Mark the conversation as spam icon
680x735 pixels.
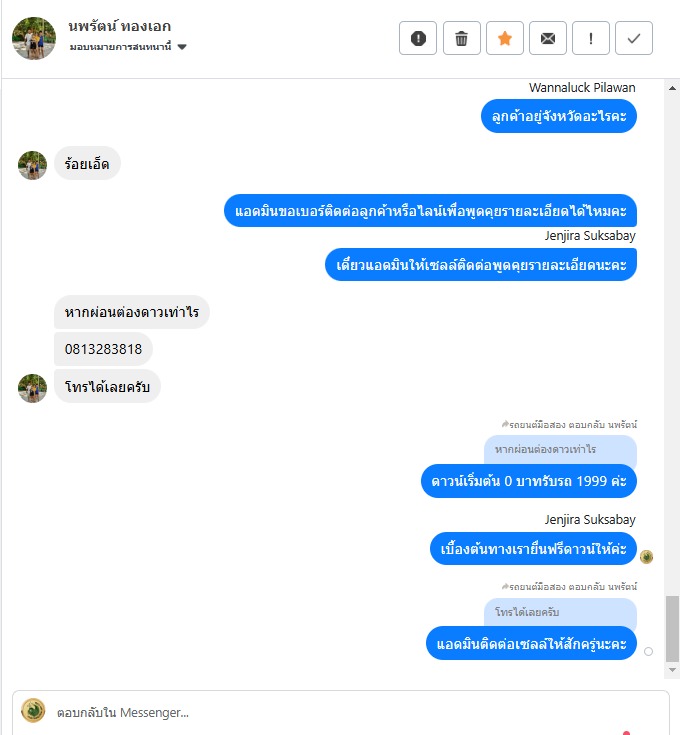(418, 38)
